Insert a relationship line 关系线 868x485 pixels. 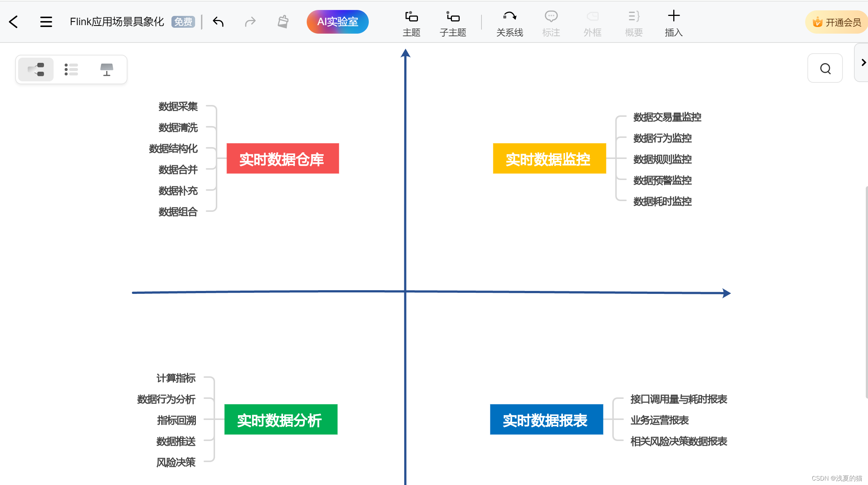[x=510, y=24]
